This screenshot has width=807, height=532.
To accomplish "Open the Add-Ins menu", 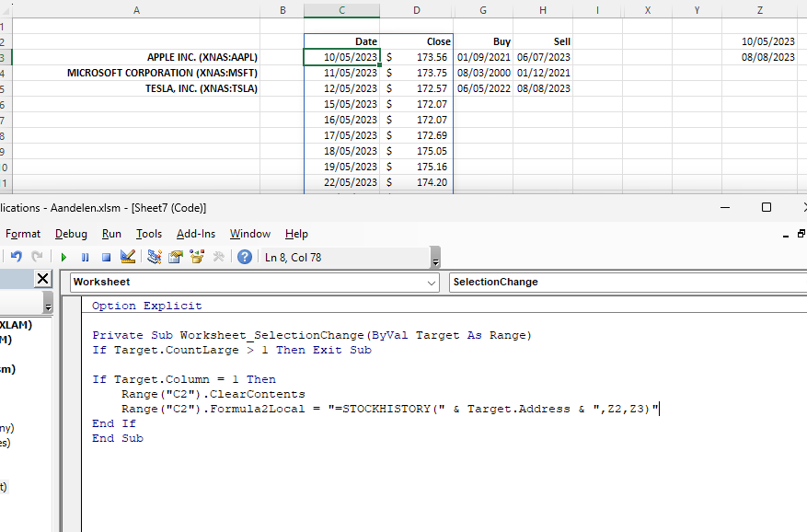I will pyautogui.click(x=196, y=234).
